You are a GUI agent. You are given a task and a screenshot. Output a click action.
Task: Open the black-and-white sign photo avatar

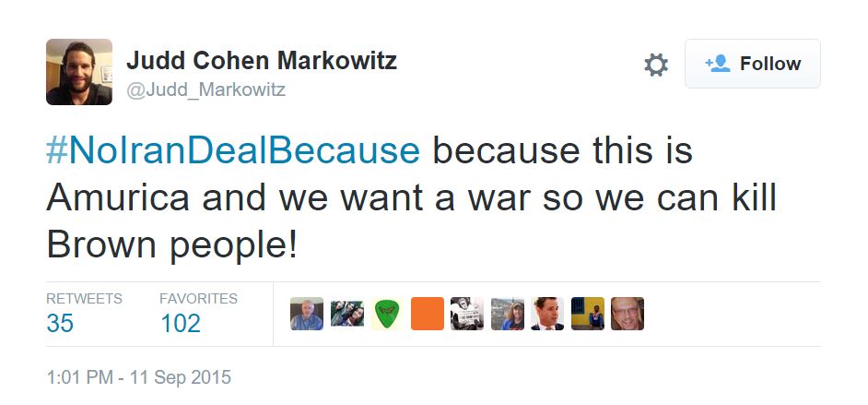pyautogui.click(x=467, y=314)
